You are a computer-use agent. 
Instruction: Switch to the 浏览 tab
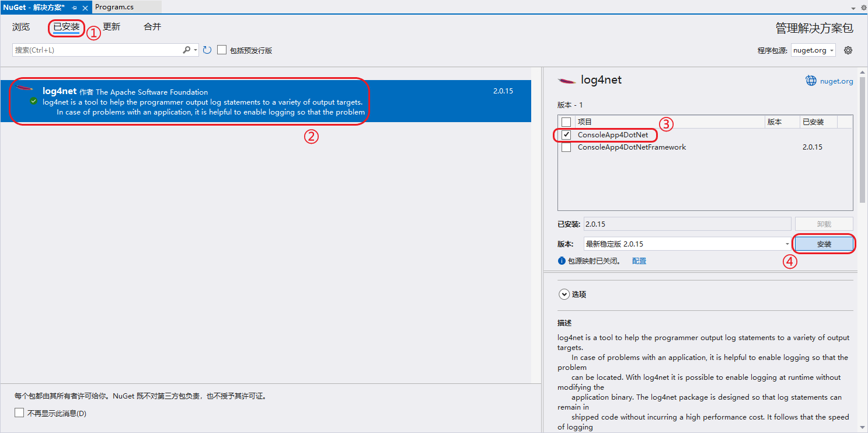[x=21, y=27]
